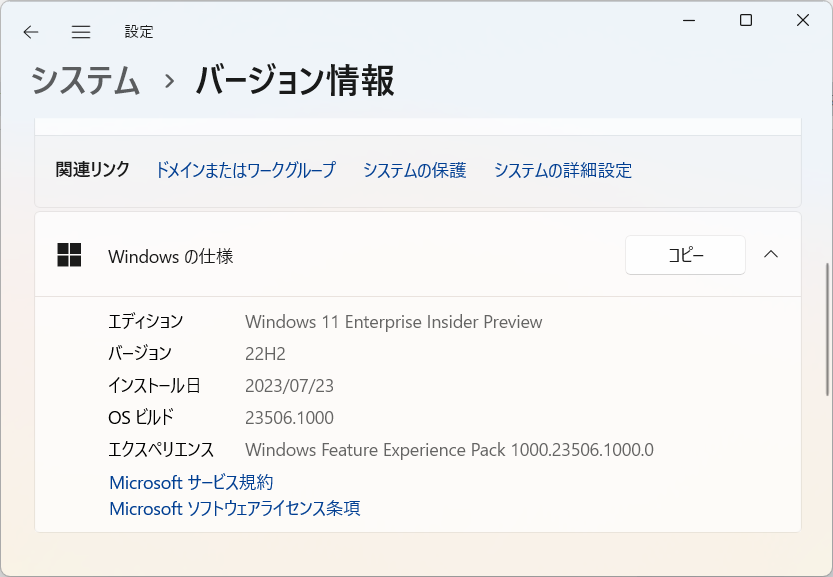Select the エクスペリエンス pack value

coord(450,450)
